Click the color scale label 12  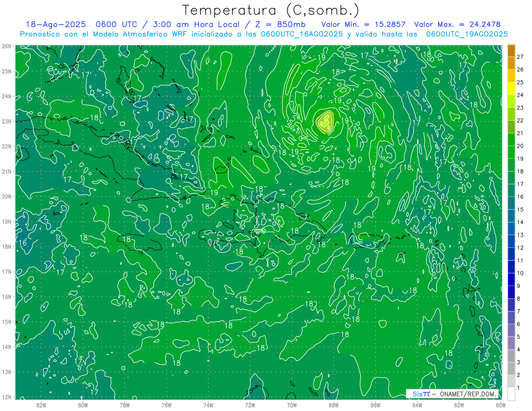coord(520,247)
